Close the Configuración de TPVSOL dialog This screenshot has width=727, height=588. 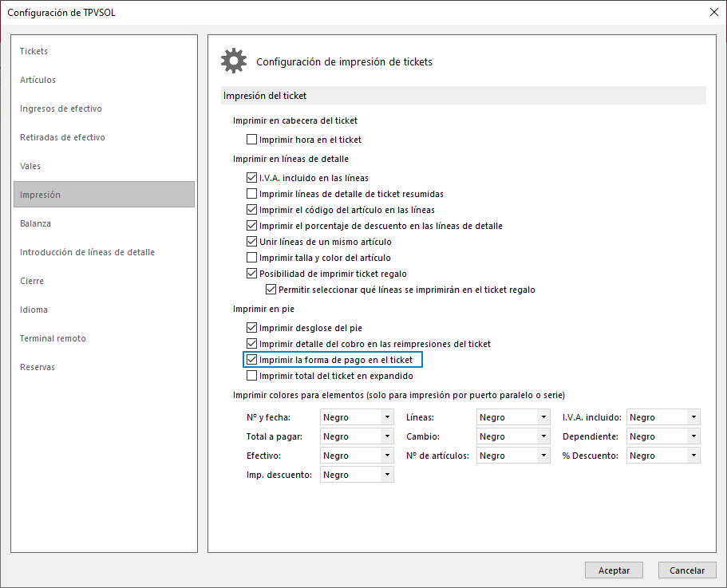pyautogui.click(x=714, y=12)
